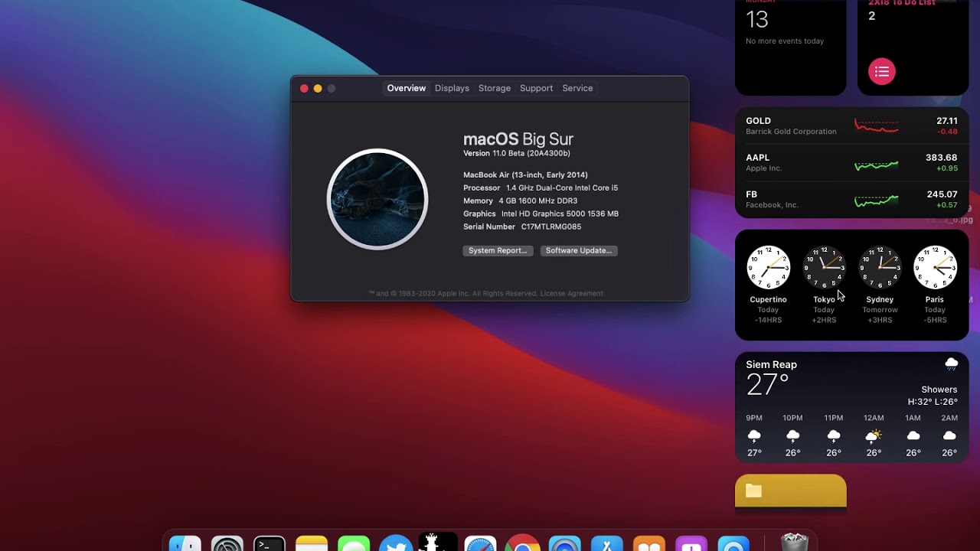Launch Safari from the Dock
The image size is (980, 551).
click(x=481, y=543)
